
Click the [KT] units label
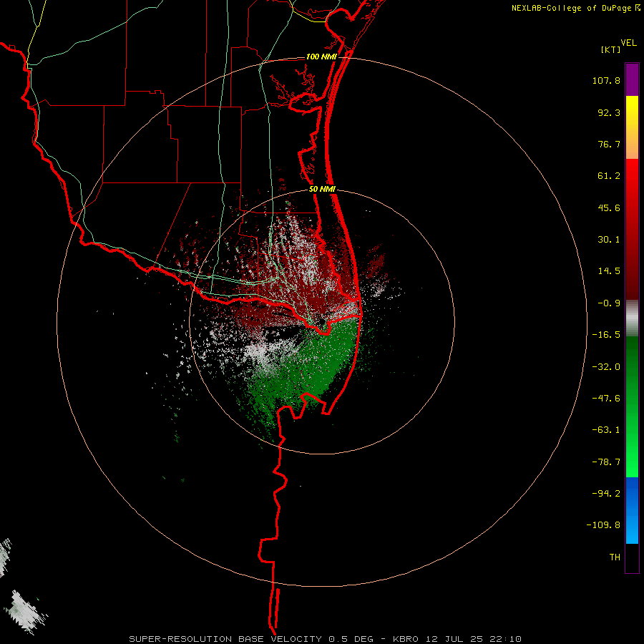(610, 49)
